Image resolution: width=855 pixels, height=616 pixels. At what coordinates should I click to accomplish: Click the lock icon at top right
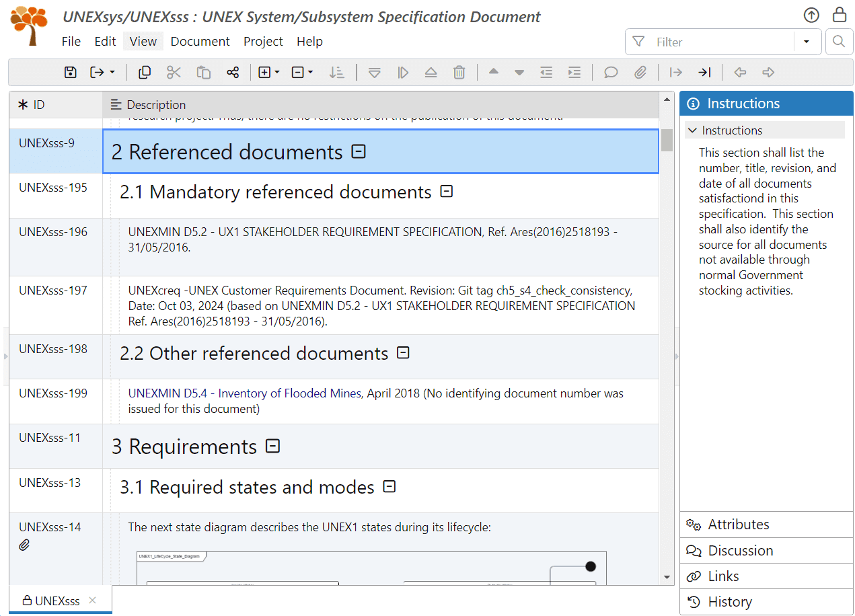[840, 14]
